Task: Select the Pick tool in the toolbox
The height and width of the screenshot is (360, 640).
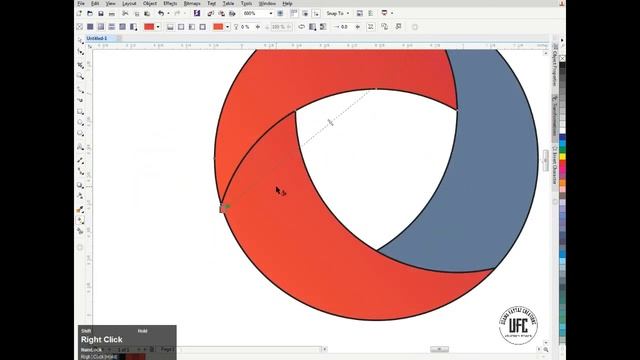Action: tap(80, 40)
